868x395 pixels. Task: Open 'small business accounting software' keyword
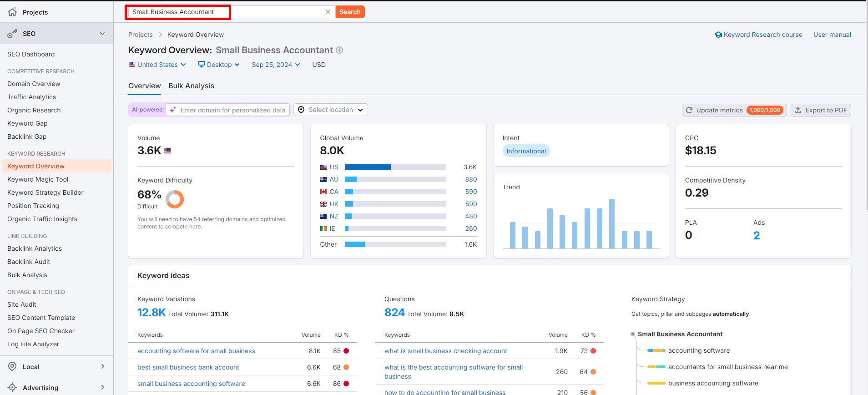coord(191,384)
